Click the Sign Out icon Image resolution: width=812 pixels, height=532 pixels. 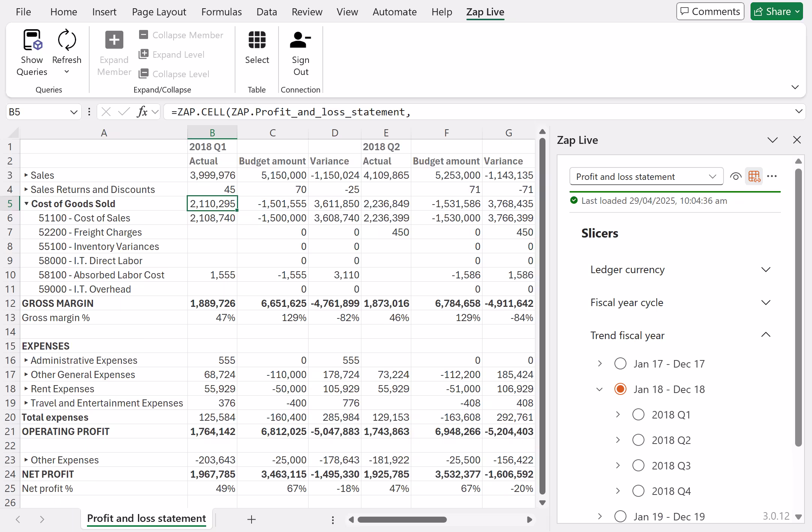point(300,40)
